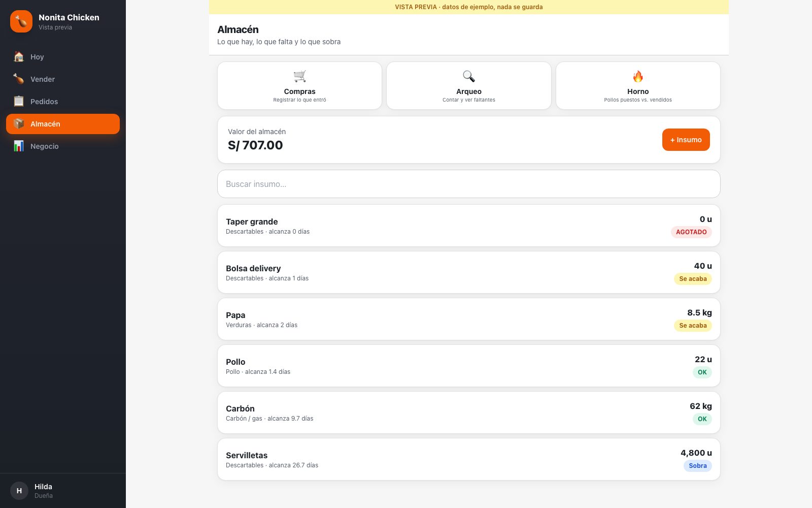Open Arqueo card title
This screenshot has height=508, width=812.
click(469, 91)
